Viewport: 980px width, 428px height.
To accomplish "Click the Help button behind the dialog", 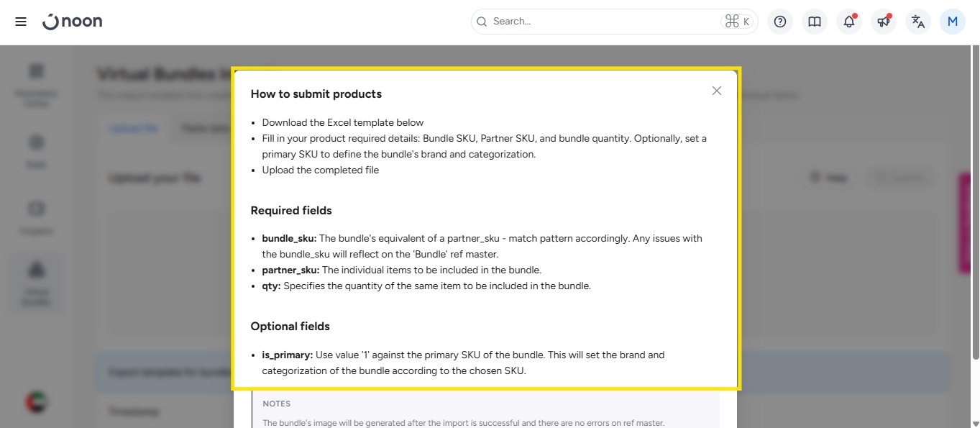I will [x=828, y=178].
